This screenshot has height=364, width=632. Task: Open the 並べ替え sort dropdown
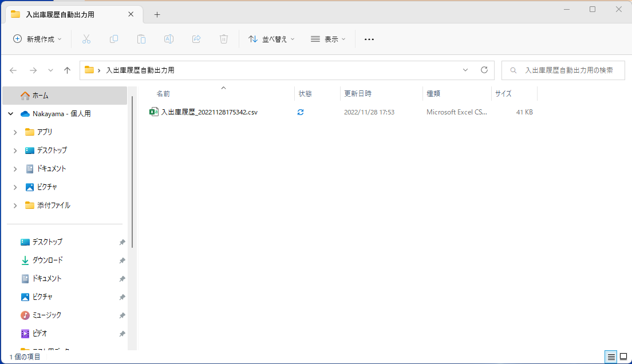[271, 39]
